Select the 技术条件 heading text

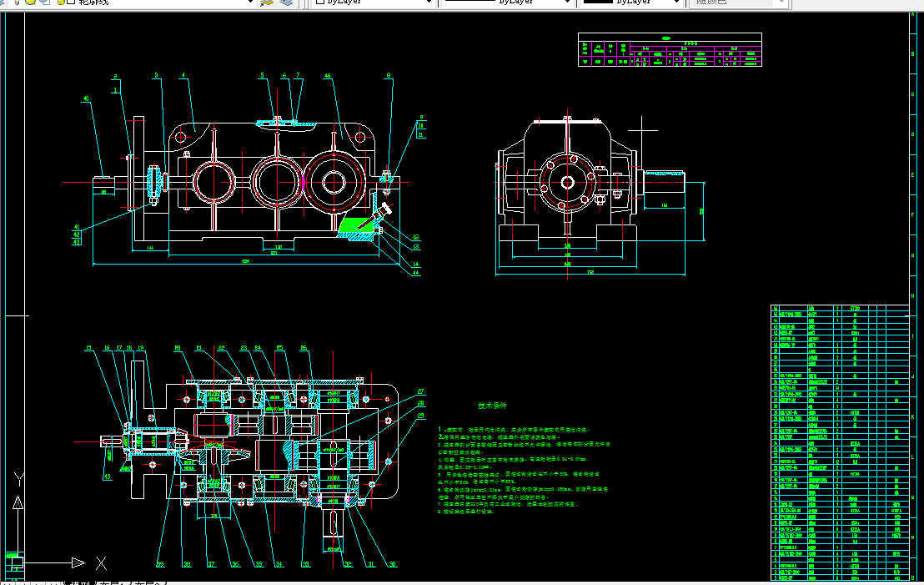pos(492,406)
